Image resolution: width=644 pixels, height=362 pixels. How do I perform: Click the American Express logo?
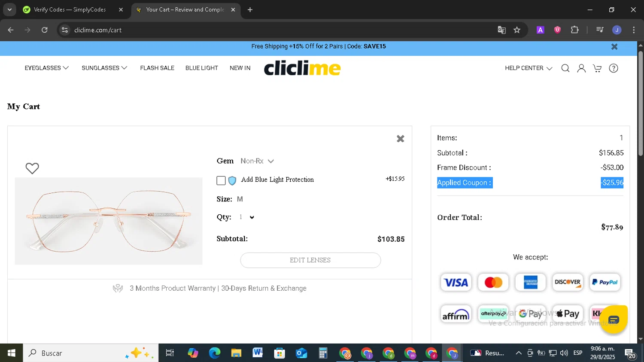point(531,283)
